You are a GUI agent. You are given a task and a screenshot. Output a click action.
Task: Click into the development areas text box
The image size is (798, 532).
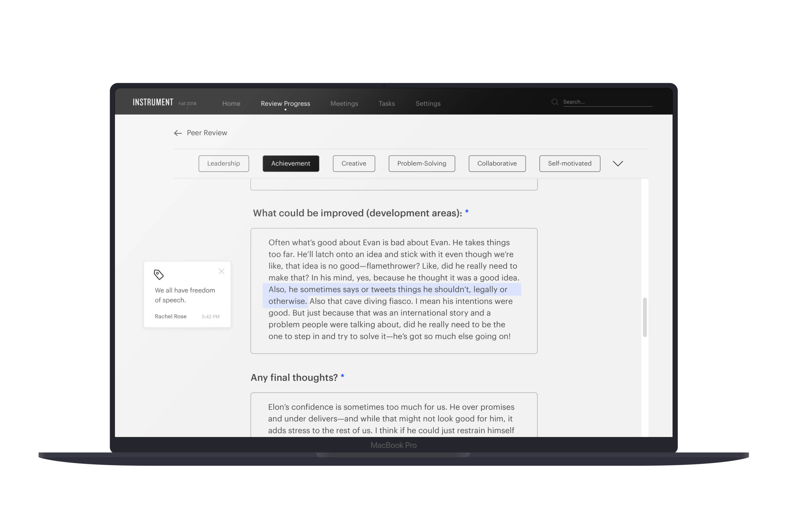point(394,291)
